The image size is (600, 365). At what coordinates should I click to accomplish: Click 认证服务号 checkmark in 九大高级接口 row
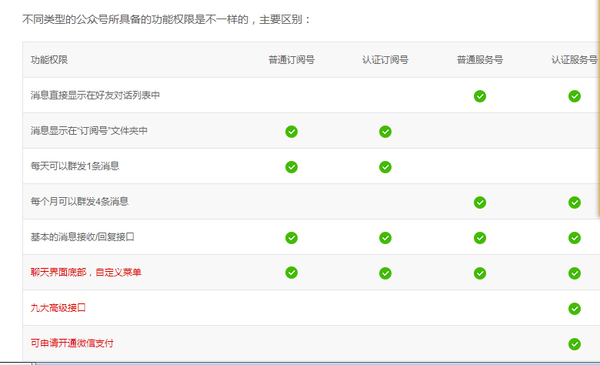[574, 309]
